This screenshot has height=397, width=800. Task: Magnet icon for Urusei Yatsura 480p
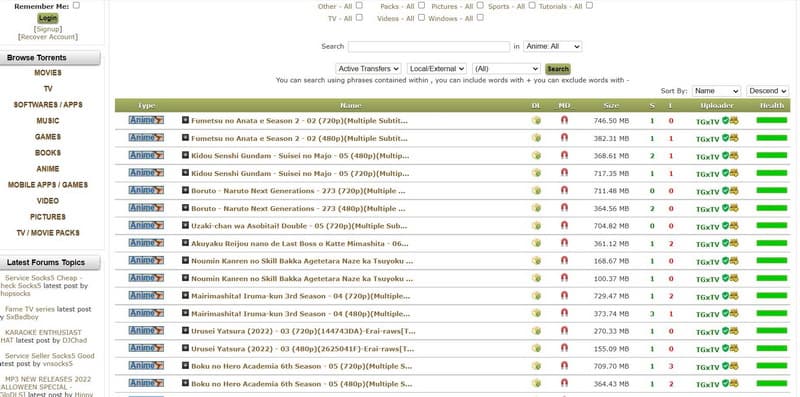pyautogui.click(x=564, y=349)
